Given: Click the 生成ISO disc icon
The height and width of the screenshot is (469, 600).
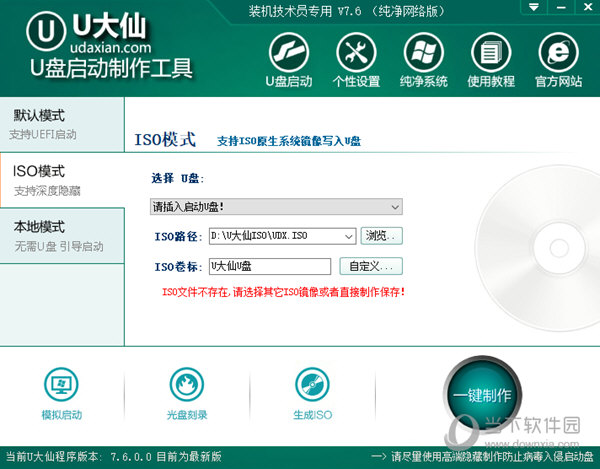Looking at the screenshot, I should (312, 384).
